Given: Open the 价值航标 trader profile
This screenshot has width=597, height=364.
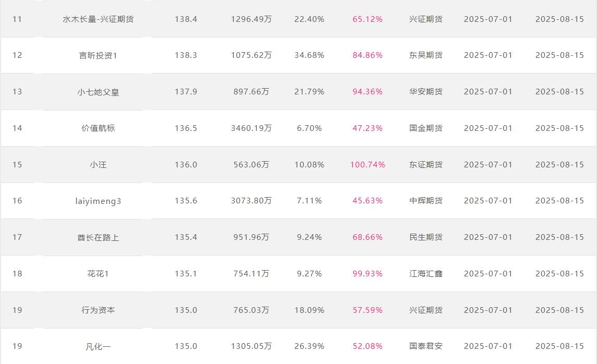Looking at the screenshot, I should 98,128.
